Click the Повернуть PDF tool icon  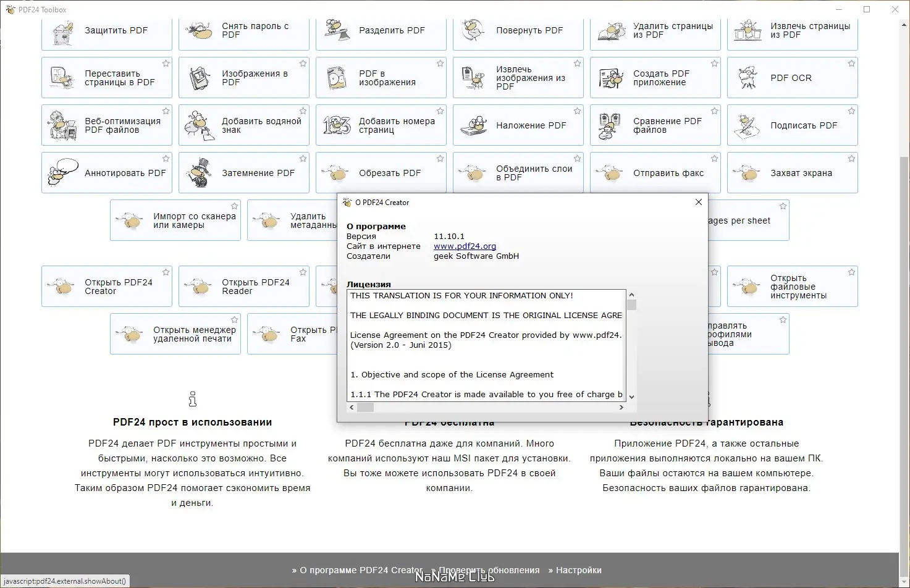(x=474, y=30)
